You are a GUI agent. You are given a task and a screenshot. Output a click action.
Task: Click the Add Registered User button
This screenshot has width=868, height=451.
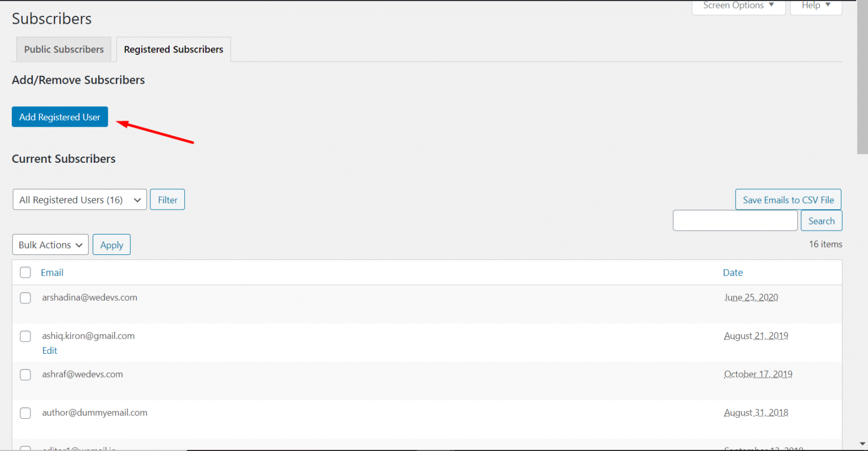[60, 117]
